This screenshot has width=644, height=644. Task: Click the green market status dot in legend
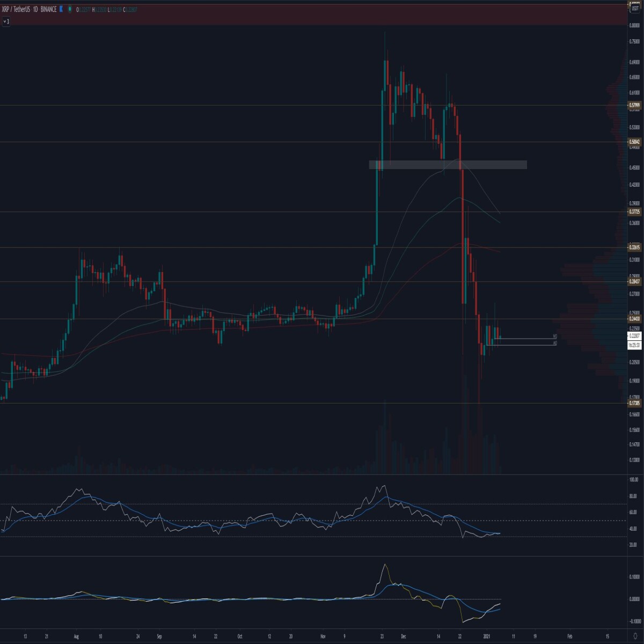tap(70, 10)
